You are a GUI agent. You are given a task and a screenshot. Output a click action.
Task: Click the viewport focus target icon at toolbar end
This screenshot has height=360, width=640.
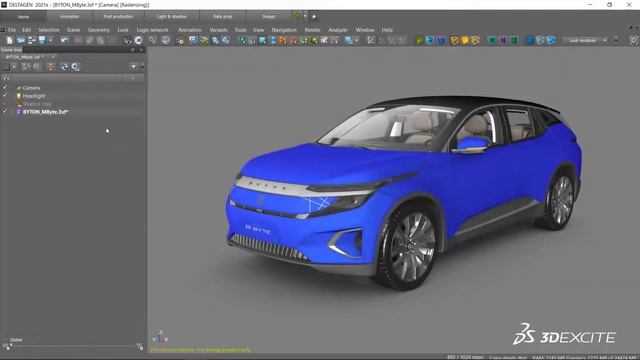[x=633, y=40]
